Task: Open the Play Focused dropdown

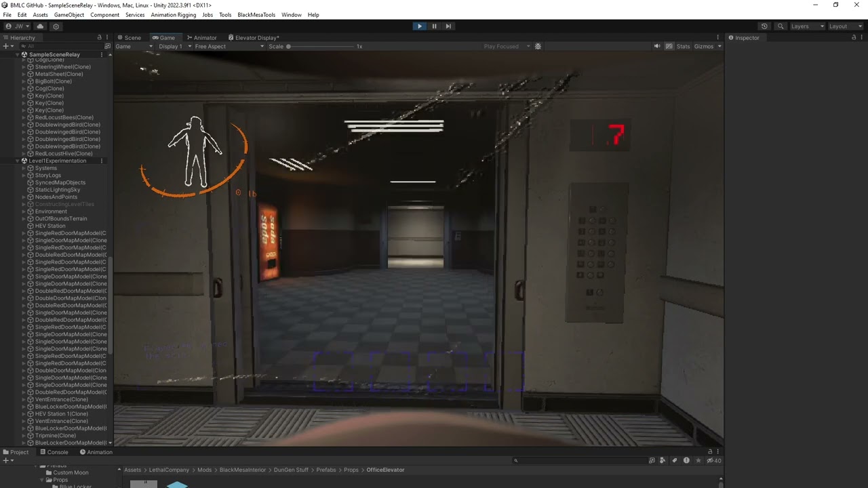Action: pos(506,46)
